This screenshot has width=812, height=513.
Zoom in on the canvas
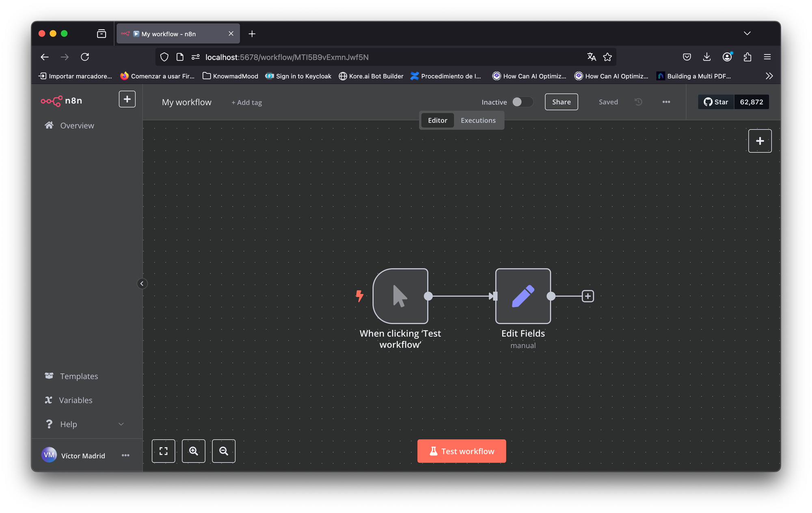[194, 451]
